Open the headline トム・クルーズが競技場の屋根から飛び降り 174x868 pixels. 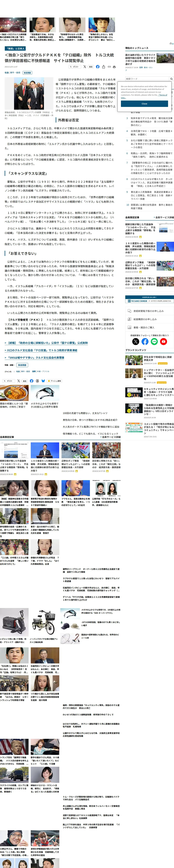[91, 798]
